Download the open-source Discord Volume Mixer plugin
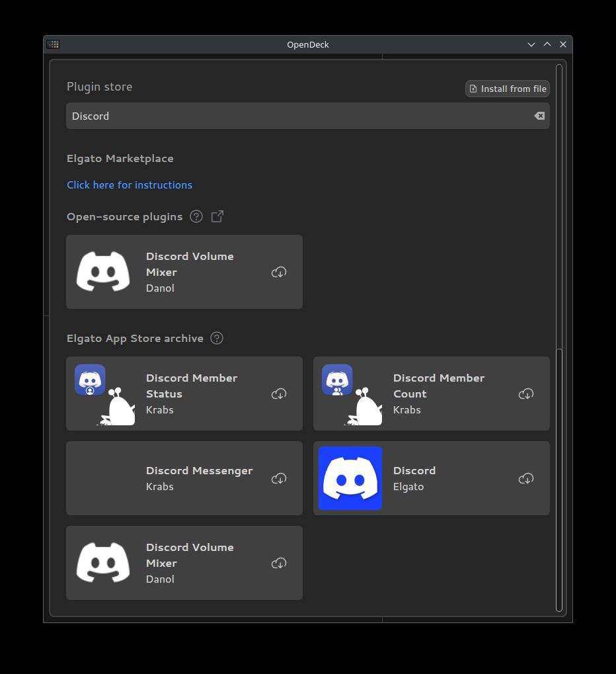The height and width of the screenshot is (674, 616). click(279, 272)
